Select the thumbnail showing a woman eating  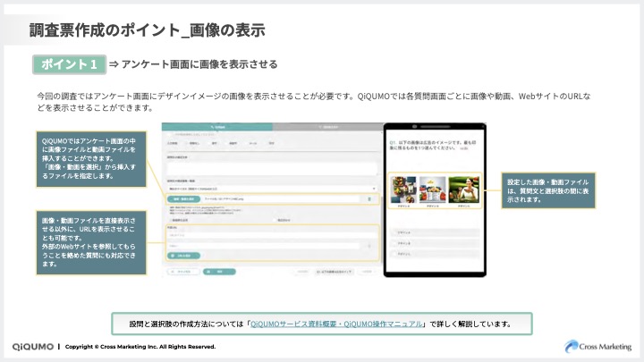[463, 189]
